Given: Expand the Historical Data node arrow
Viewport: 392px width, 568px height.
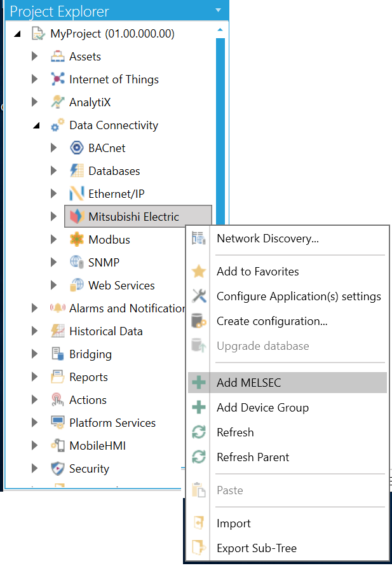Looking at the screenshot, I should point(34,331).
